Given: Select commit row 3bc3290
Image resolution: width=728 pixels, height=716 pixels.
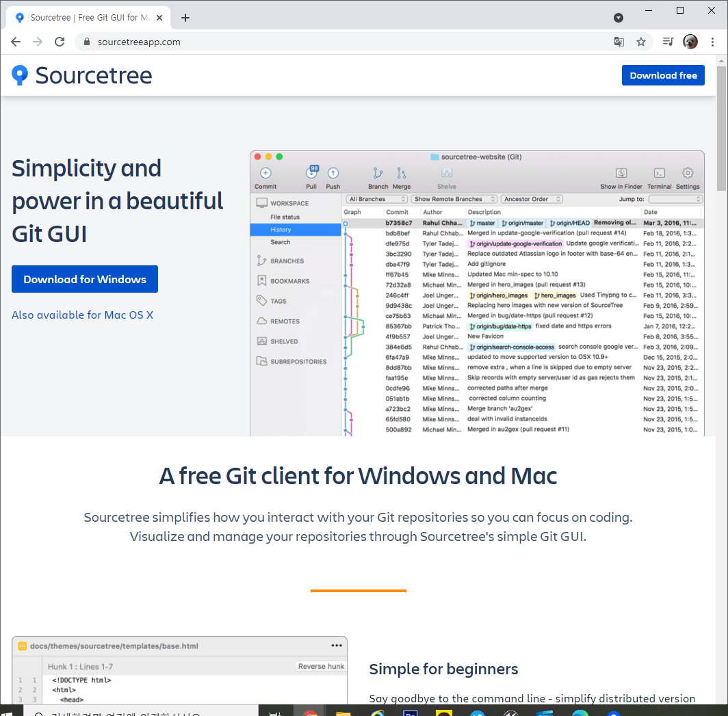Looking at the screenshot, I should (x=523, y=254).
